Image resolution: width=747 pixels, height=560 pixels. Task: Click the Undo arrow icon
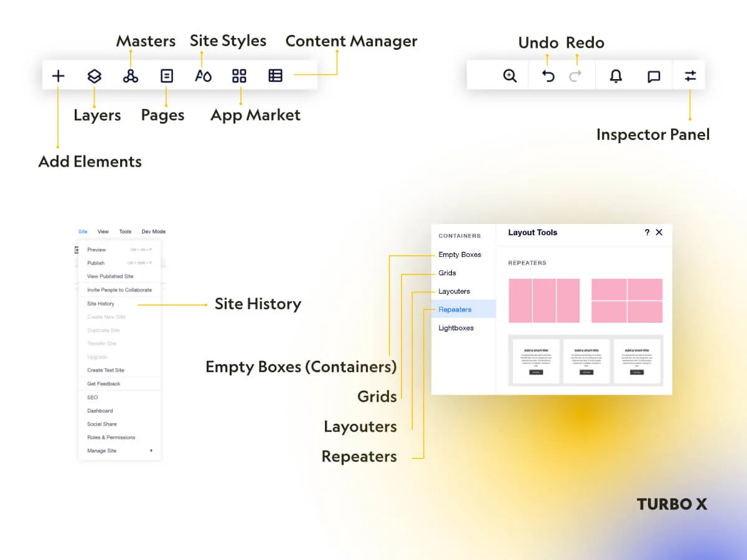tap(548, 76)
